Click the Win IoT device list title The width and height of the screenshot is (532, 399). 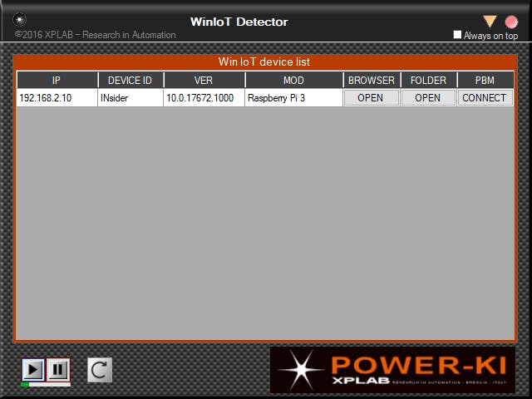(264, 62)
